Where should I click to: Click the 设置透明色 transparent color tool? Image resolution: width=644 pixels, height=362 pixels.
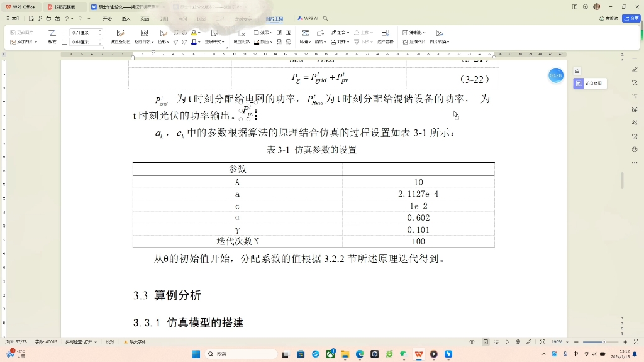click(121, 36)
